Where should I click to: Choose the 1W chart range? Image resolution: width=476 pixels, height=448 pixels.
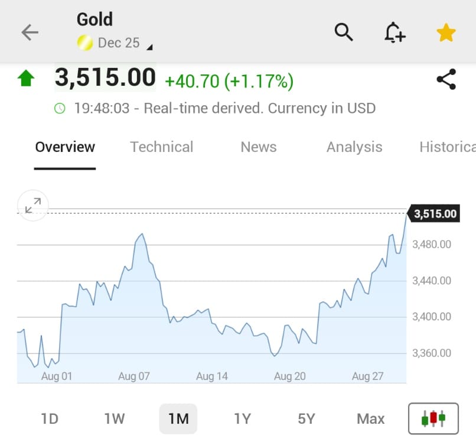pos(115,419)
